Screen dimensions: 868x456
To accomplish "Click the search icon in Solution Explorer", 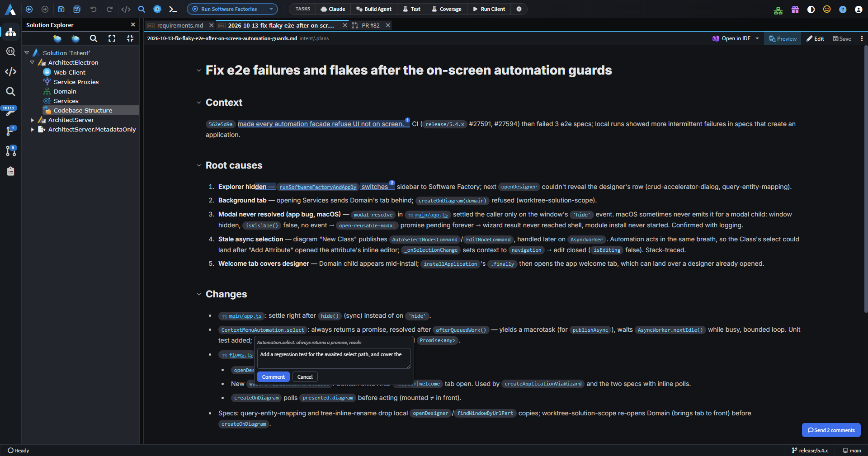I will [x=94, y=39].
